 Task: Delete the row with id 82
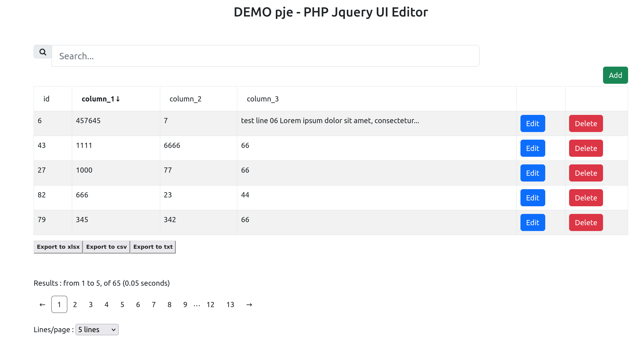point(586,198)
